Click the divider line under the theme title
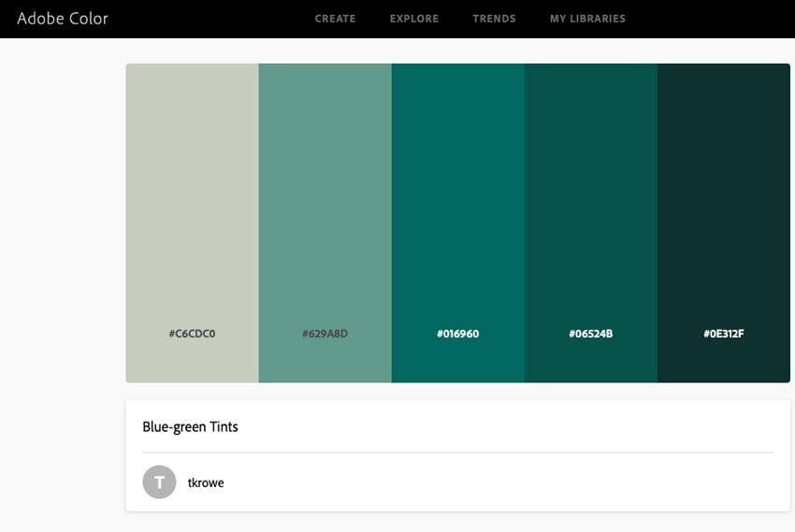The image size is (795, 532). click(457, 453)
